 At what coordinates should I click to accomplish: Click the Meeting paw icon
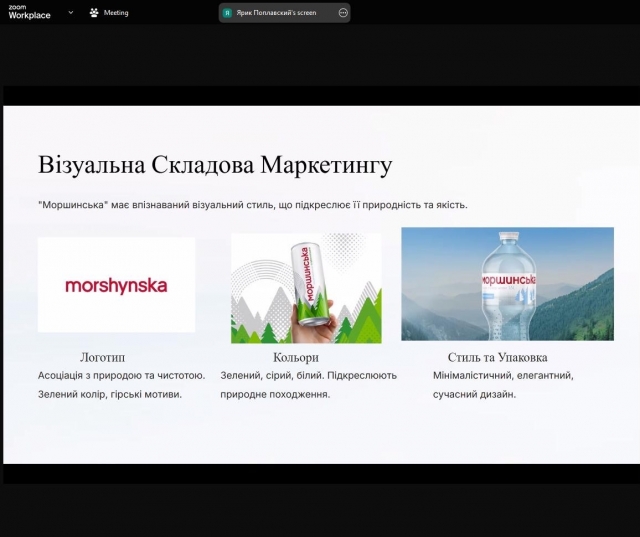click(x=94, y=13)
